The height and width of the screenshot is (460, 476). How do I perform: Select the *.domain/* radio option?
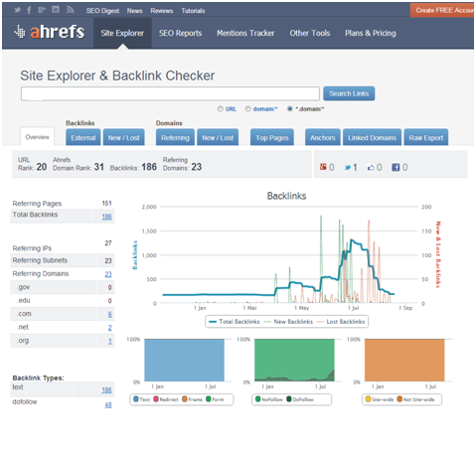click(290, 109)
